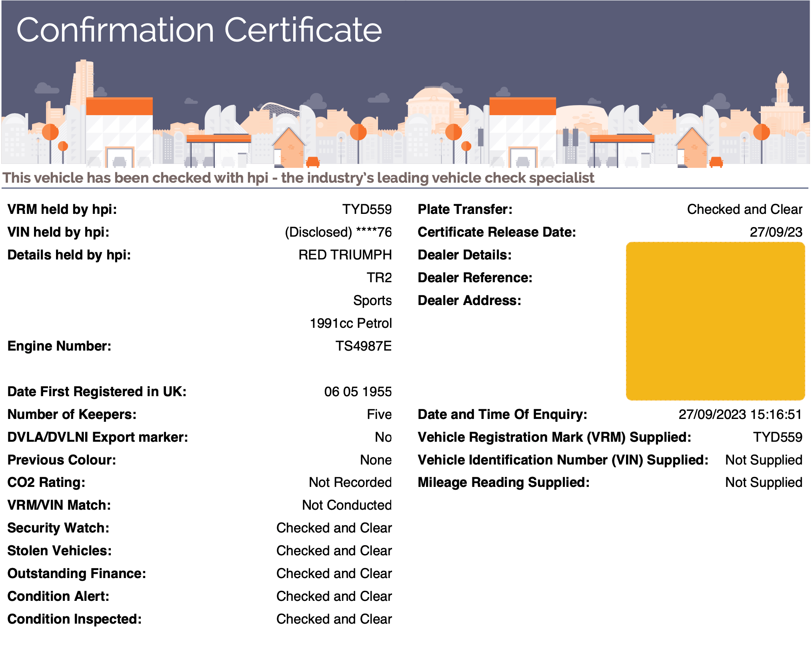Select the VRM/VIN Match label
812x662 pixels.
point(59,505)
